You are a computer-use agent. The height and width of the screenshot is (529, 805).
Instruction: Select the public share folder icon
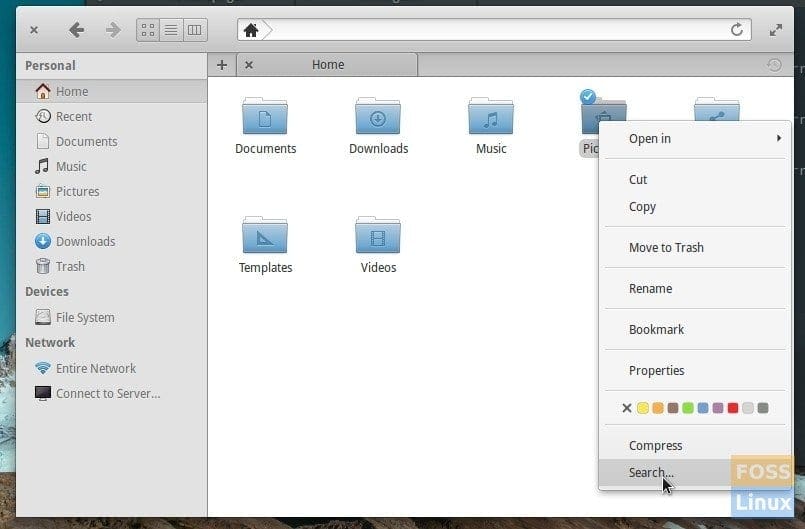pyautogui.click(x=717, y=109)
